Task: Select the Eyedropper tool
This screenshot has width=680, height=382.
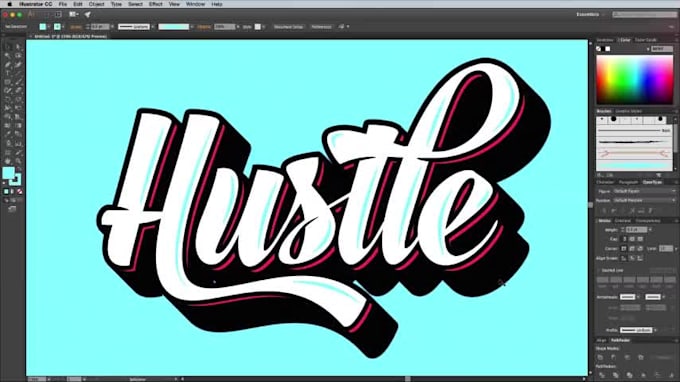Action: point(8,134)
